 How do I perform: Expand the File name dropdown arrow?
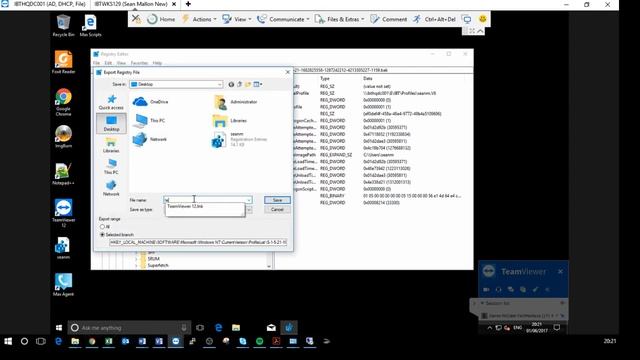[x=249, y=200]
